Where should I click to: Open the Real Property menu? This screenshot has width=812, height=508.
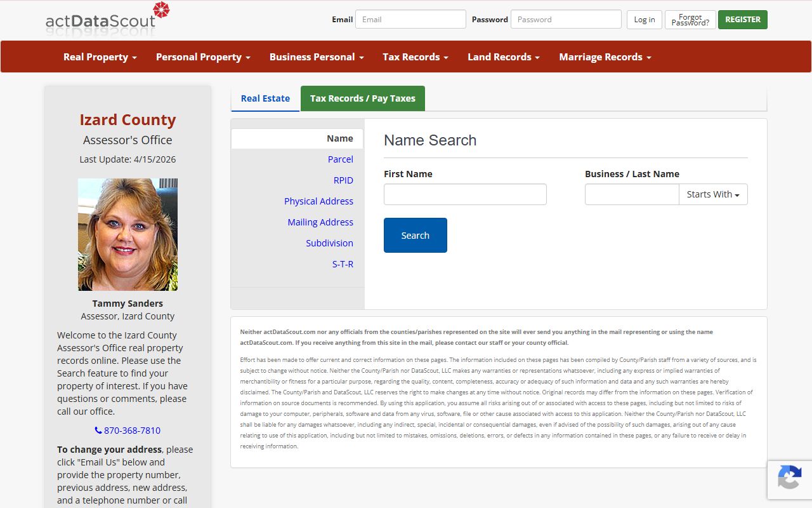[100, 57]
